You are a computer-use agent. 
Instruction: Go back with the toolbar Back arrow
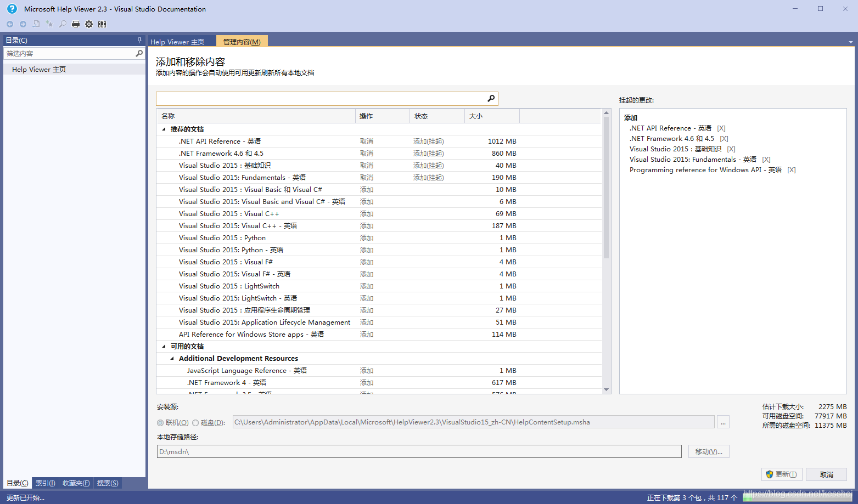[x=10, y=24]
